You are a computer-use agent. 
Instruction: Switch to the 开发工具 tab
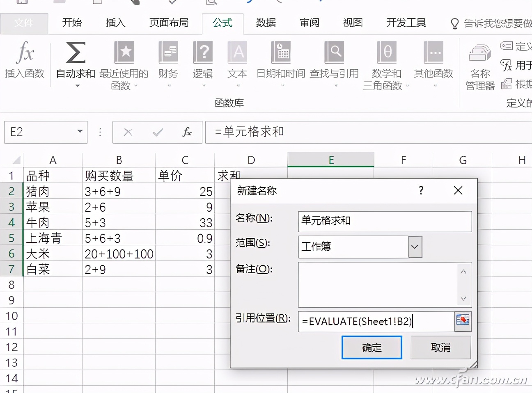406,23
